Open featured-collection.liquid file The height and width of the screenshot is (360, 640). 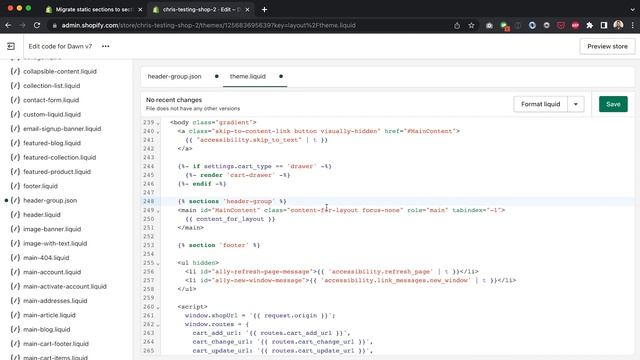point(60,158)
